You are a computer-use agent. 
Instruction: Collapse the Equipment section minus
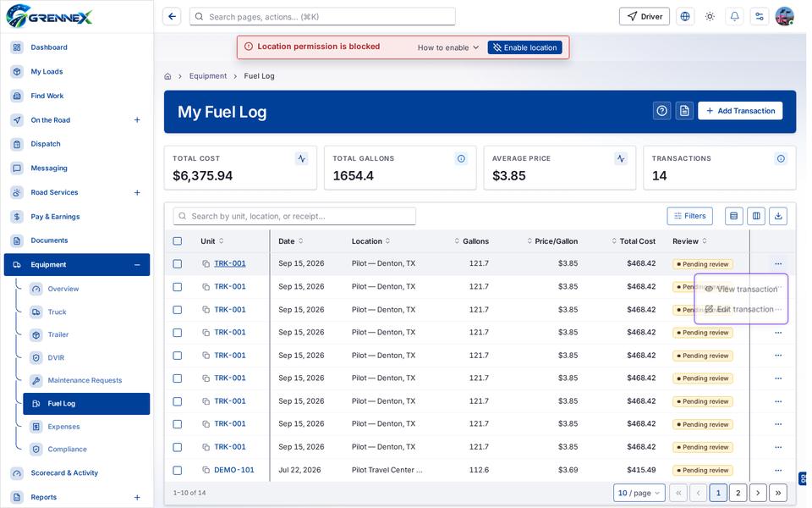137,265
